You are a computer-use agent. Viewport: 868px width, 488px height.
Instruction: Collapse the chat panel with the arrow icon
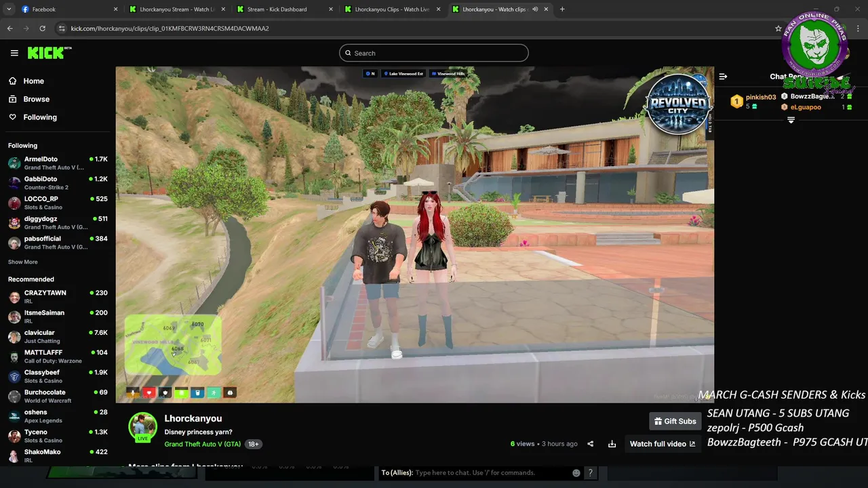tap(723, 77)
